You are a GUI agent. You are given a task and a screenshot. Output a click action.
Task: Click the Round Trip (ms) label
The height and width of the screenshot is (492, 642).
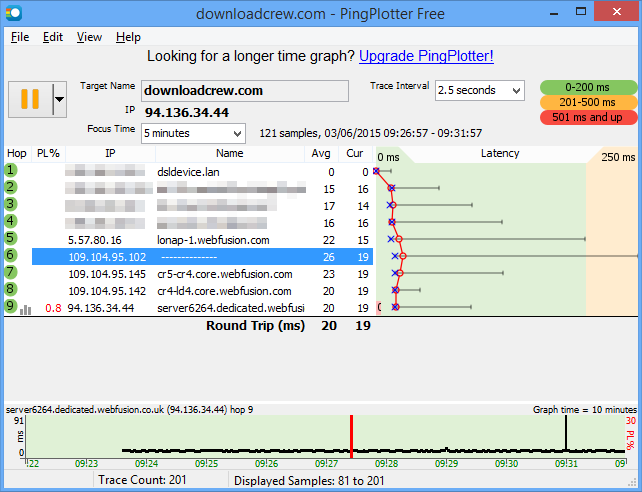coord(255,326)
